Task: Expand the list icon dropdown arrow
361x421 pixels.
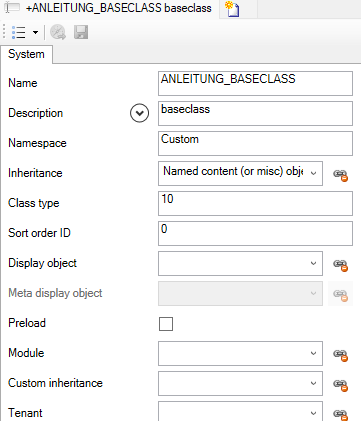Action: pyautogui.click(x=35, y=32)
